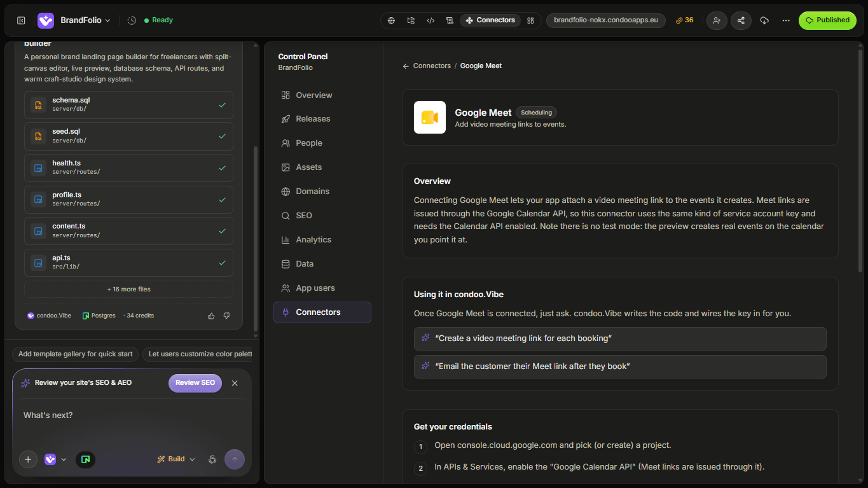Select Connectors in the Control Panel sidebar
Screen dimensions: 868x488
coord(322,312)
